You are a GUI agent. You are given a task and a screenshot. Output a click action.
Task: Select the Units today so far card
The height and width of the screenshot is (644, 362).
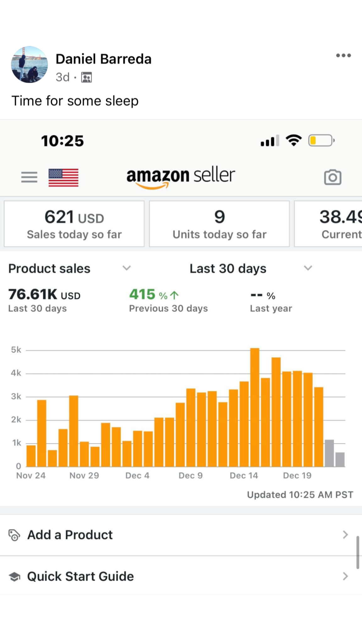[219, 224]
